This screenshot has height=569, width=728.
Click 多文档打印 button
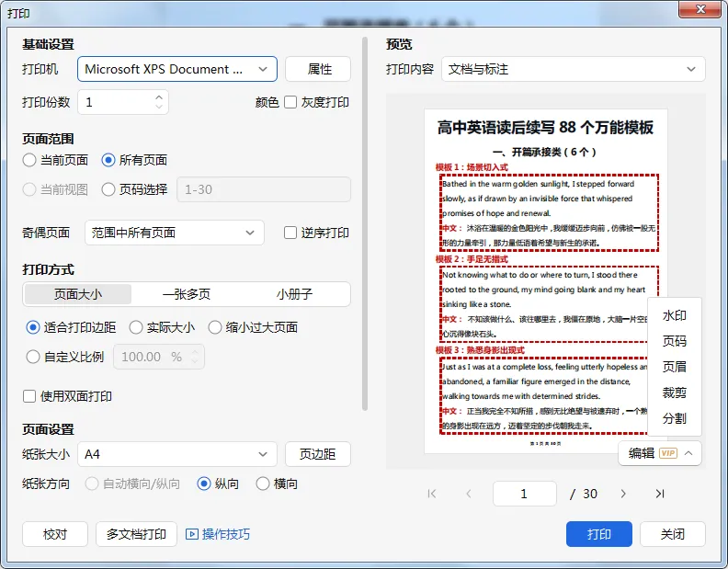coord(136,534)
